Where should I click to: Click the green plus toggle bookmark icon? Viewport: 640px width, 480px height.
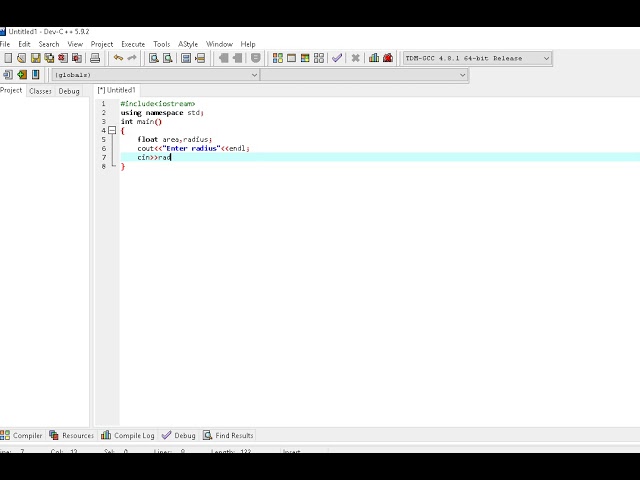(x=22, y=75)
